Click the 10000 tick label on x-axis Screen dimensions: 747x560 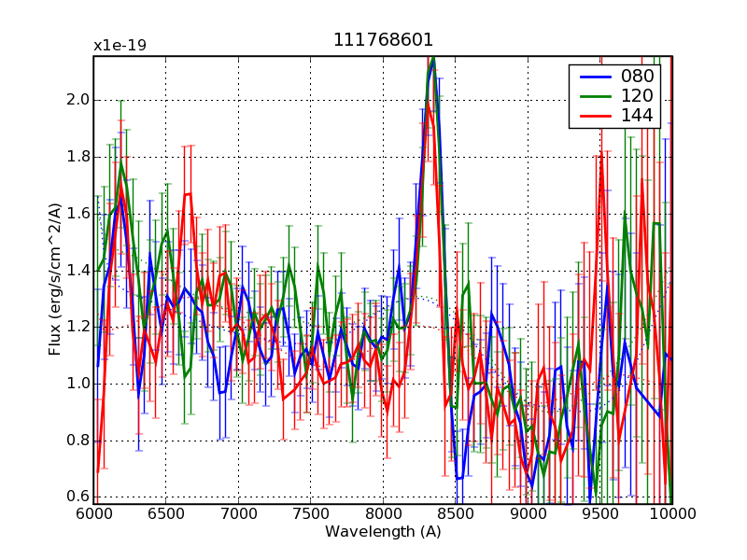tap(672, 514)
